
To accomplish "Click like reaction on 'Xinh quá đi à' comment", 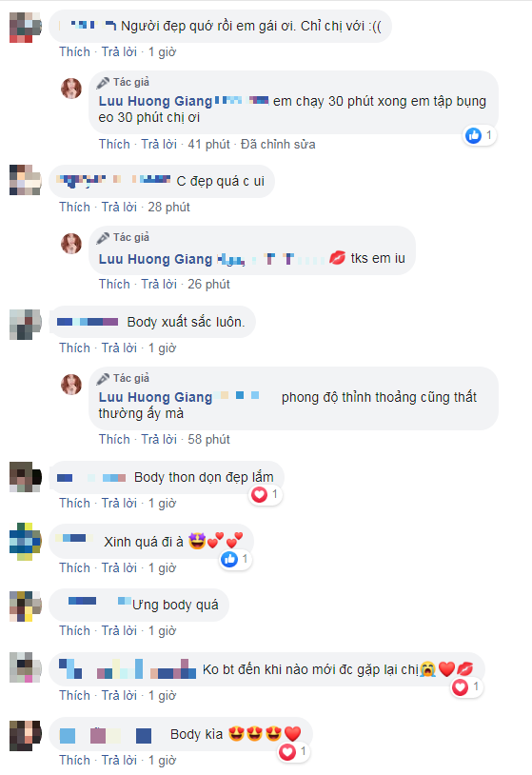I will [229, 559].
